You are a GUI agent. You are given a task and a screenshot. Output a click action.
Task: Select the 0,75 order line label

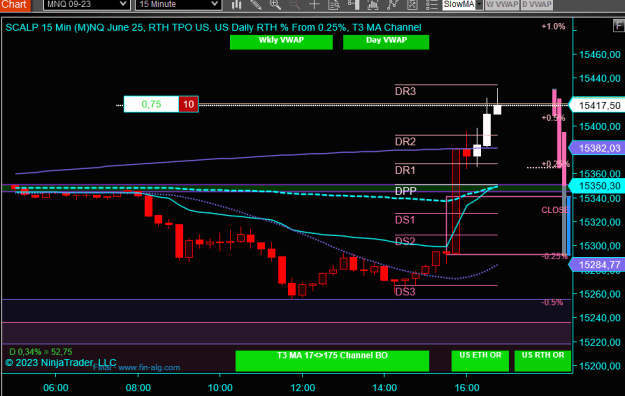click(x=151, y=104)
